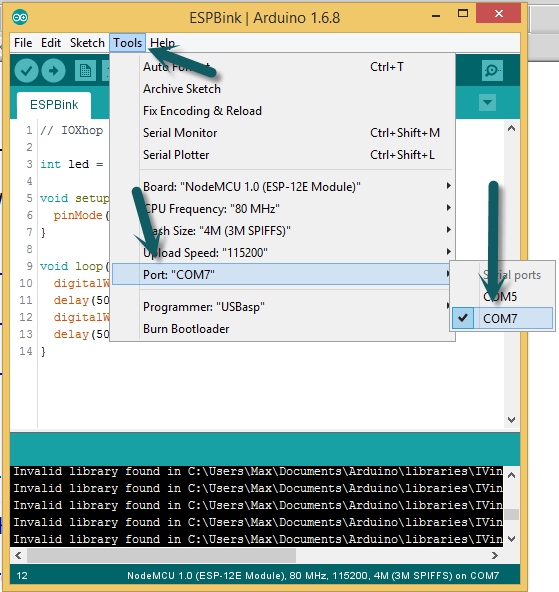
Task: Expand the CPU Frequency 80 MHz submenu
Action: [282, 208]
